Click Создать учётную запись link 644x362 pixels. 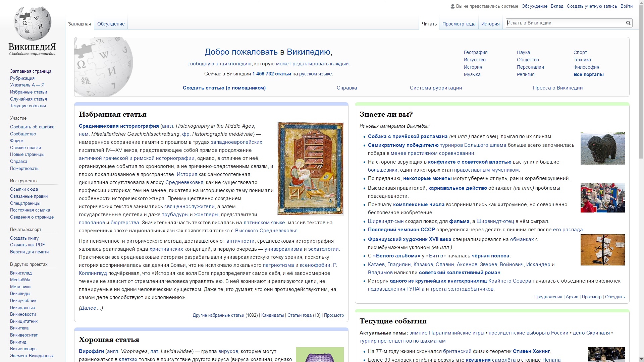point(592,6)
